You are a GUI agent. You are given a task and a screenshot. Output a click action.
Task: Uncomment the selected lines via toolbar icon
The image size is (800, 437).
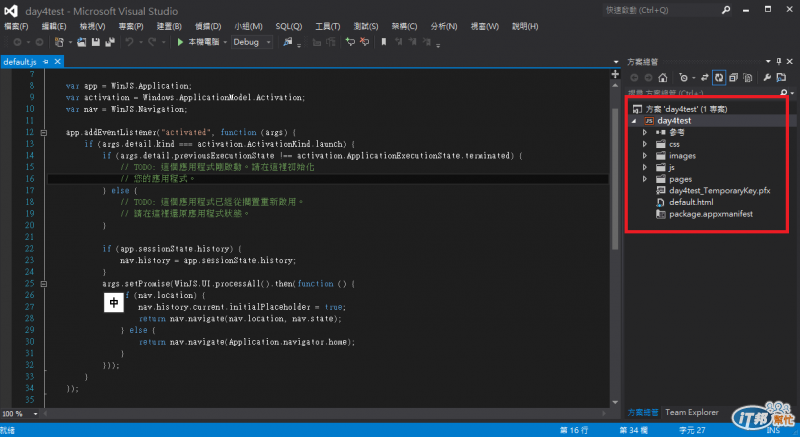364,42
